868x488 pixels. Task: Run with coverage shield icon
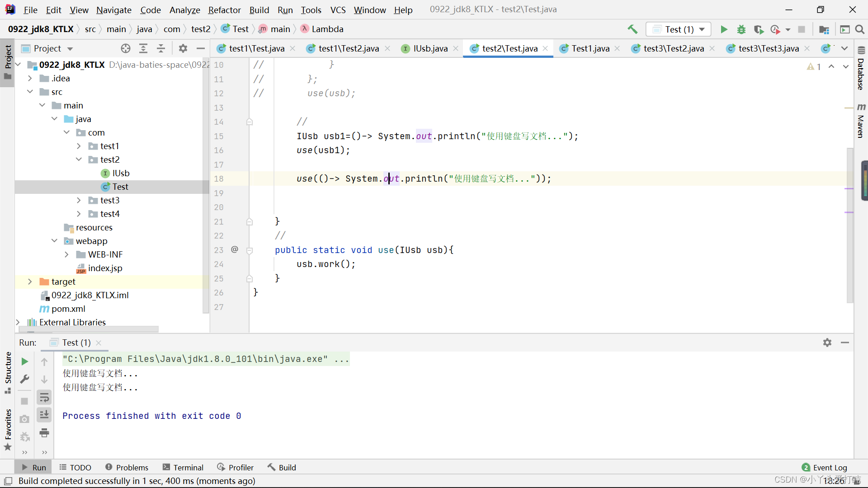coord(759,29)
